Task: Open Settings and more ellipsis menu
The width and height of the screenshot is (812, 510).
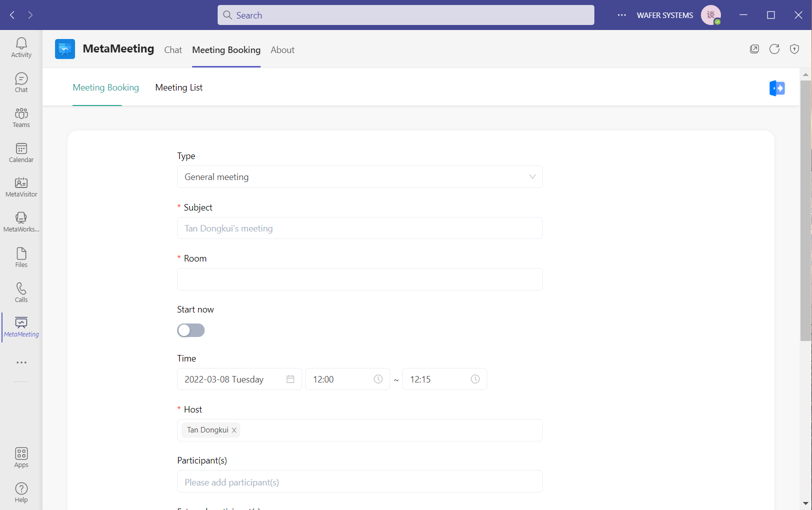Action: tap(622, 15)
